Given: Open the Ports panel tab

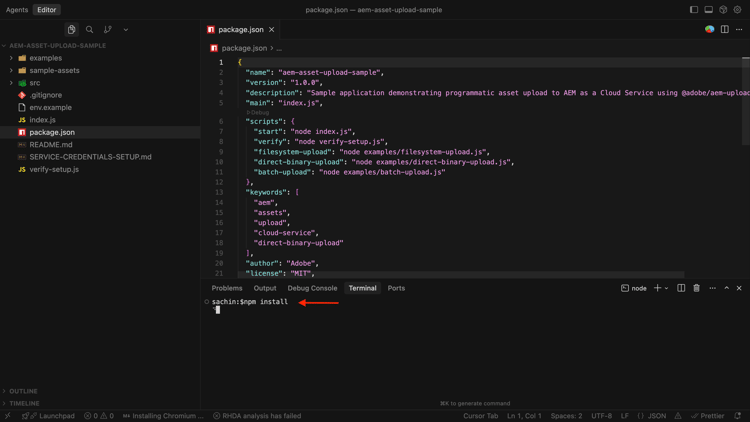Looking at the screenshot, I should click(x=396, y=288).
